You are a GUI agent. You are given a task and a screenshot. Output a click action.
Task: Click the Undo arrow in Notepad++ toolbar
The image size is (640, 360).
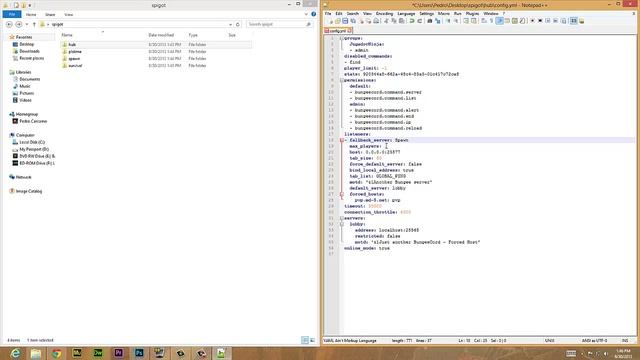412,21
